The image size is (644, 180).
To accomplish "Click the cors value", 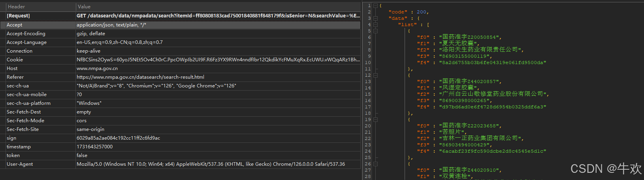I will 81,121.
